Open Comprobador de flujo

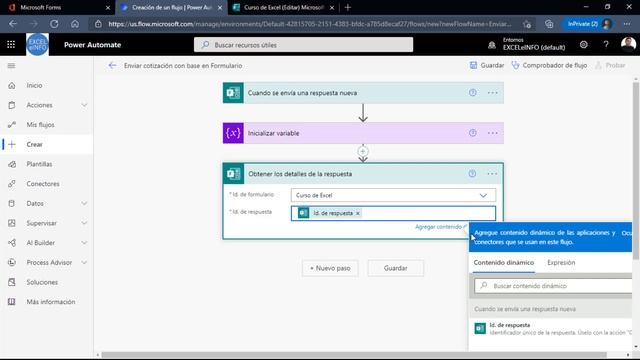(x=549, y=65)
